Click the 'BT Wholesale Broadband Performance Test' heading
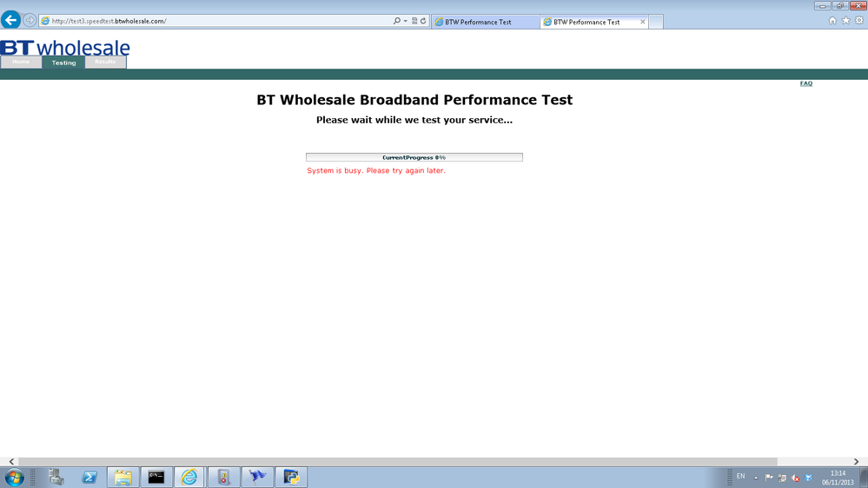 [414, 100]
